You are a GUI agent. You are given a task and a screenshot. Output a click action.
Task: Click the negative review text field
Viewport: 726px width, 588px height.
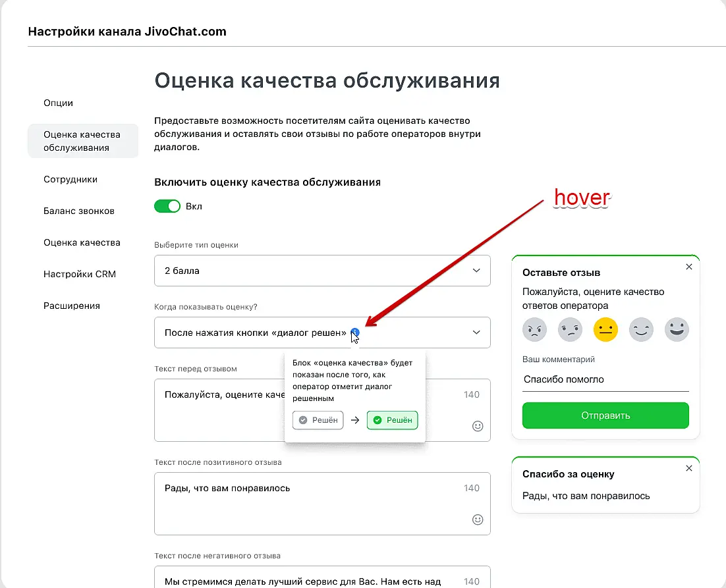322,577
